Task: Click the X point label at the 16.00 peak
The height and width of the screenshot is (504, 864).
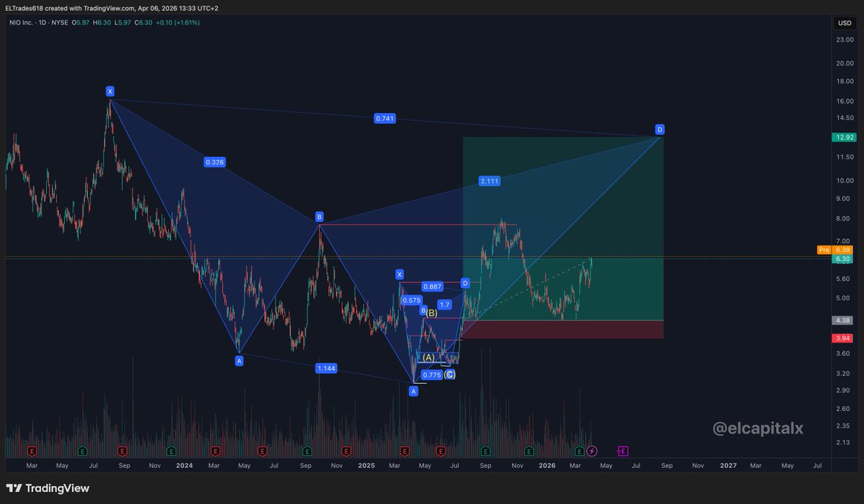Action: tap(110, 91)
